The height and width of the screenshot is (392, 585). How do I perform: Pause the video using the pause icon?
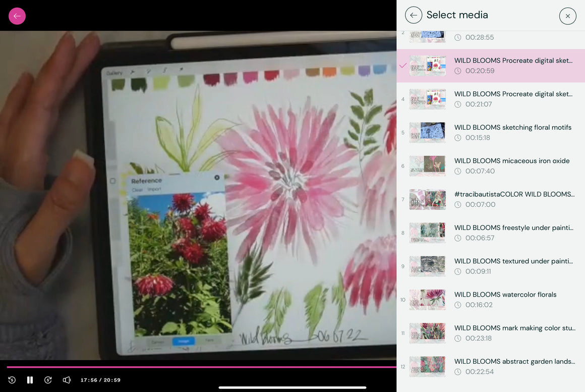click(x=30, y=380)
